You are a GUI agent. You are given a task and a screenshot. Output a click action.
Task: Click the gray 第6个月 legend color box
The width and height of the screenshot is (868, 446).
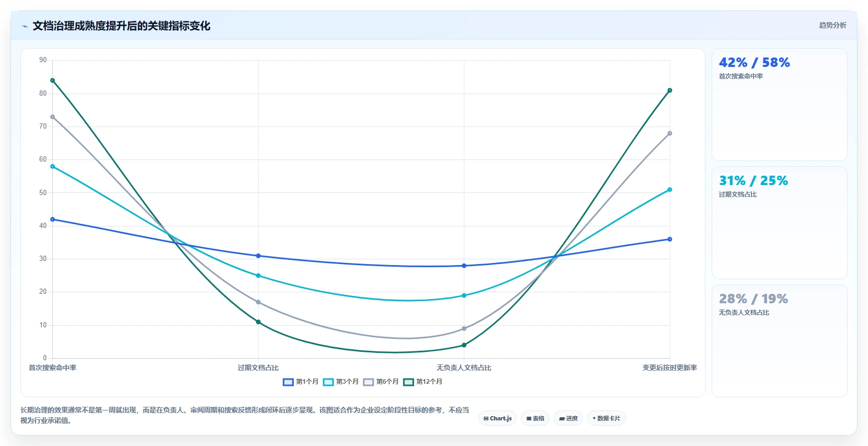[x=369, y=382]
